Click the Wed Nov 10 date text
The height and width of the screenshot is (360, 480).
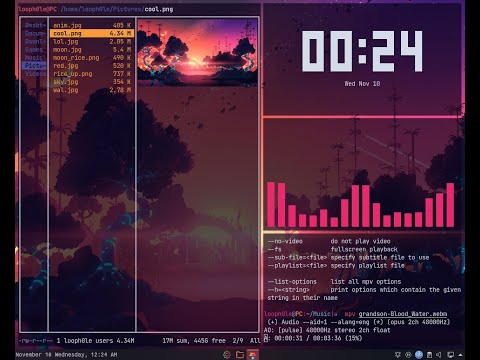point(362,84)
